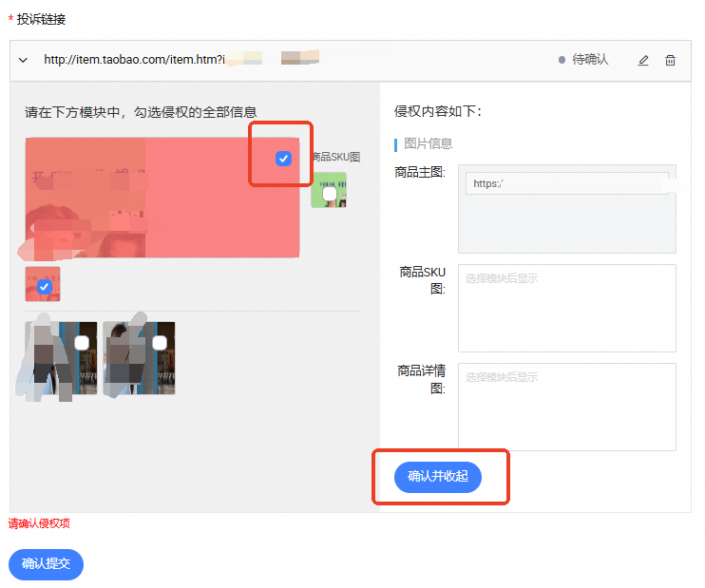
Task: Check the second product detail image checkbox
Action: [160, 343]
